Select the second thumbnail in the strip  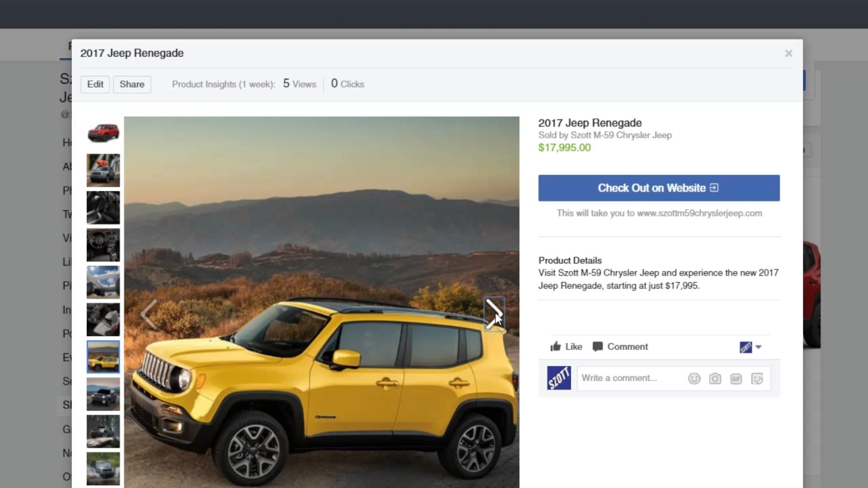pyautogui.click(x=103, y=170)
